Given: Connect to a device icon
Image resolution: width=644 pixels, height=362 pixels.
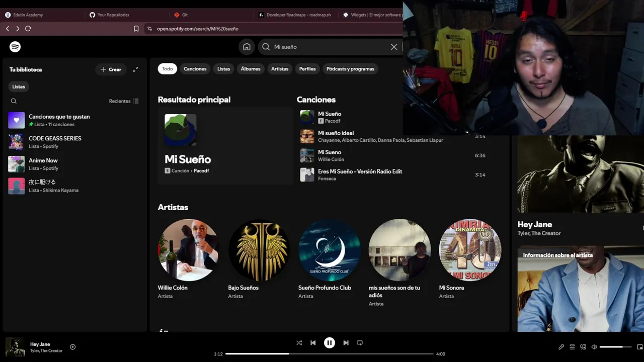Looking at the screenshot, I should [583, 347].
